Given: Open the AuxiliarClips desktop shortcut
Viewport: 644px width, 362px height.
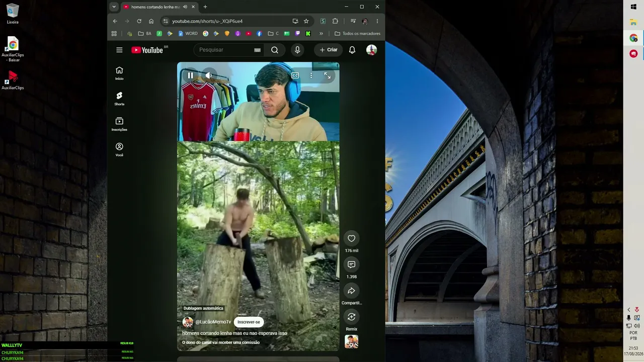Looking at the screenshot, I should point(13,80).
